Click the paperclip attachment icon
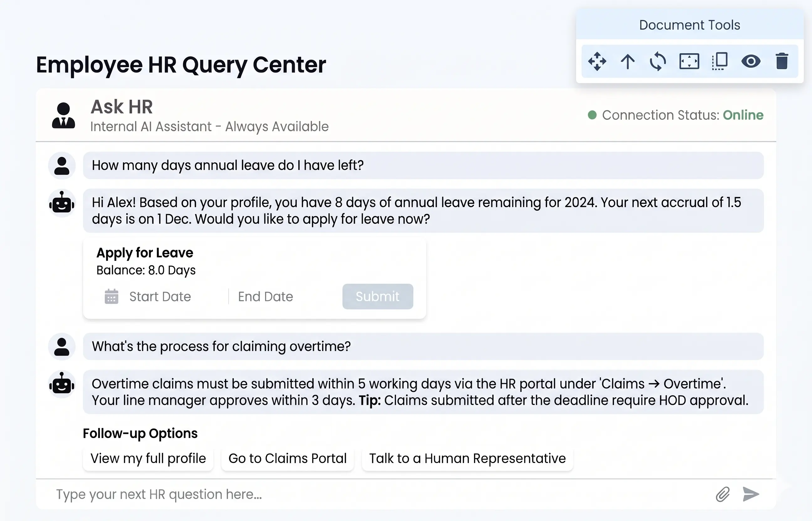The image size is (812, 521). tap(723, 494)
